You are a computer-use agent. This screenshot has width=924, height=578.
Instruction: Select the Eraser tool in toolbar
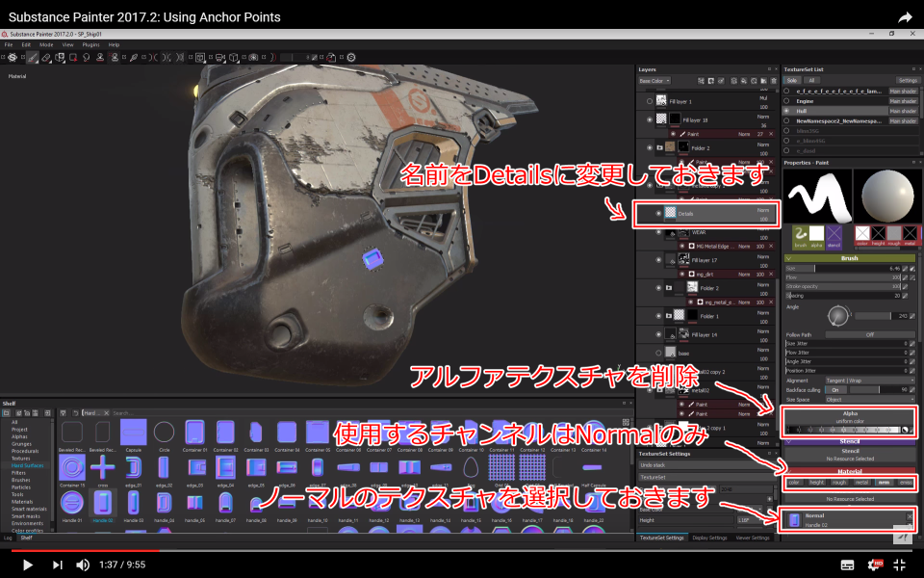click(46, 58)
